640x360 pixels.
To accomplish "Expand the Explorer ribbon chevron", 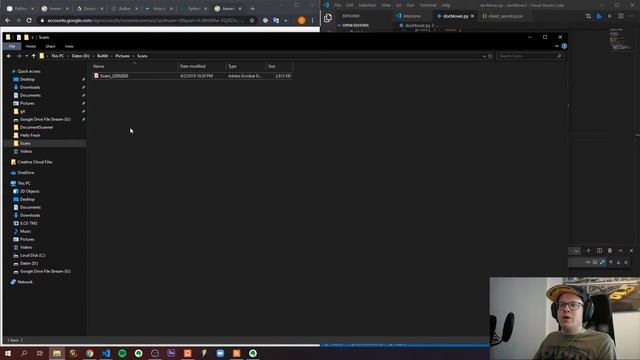I will point(557,46).
